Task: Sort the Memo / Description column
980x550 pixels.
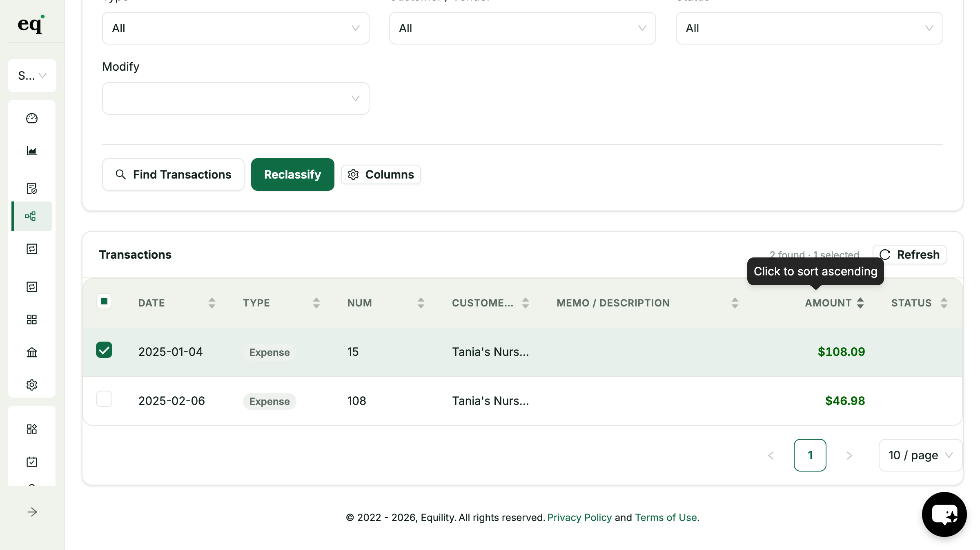Action: (x=735, y=303)
